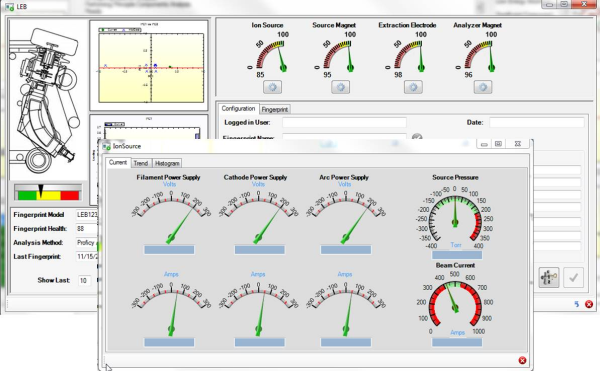The width and height of the screenshot is (600, 371).
Task: Close the LEB window with red X
Action: coord(584,4)
